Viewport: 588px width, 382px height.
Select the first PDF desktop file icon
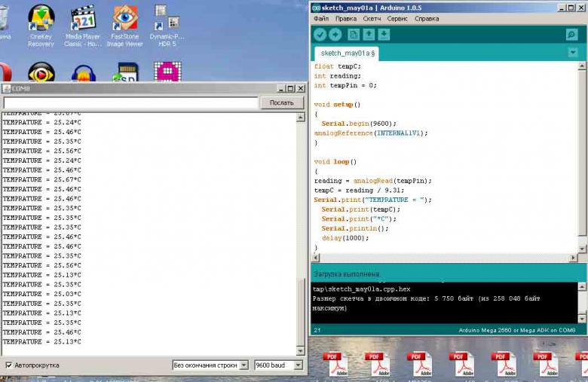coord(335,364)
